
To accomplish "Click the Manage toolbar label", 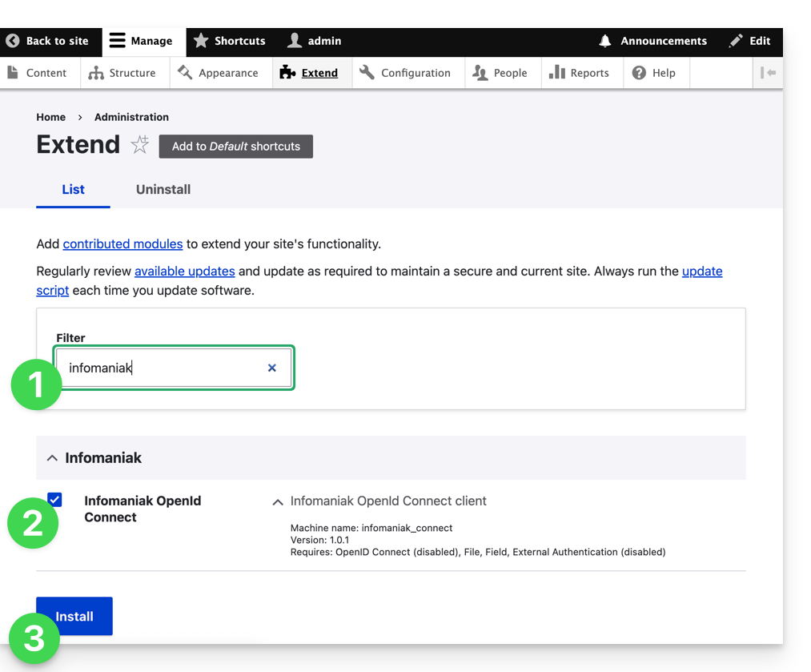I will click(x=151, y=41).
